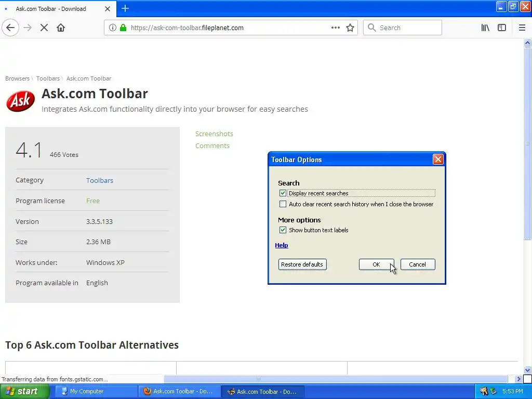532x399 pixels.
Task: Open the Help link in Toolbar Options
Action: (281, 245)
